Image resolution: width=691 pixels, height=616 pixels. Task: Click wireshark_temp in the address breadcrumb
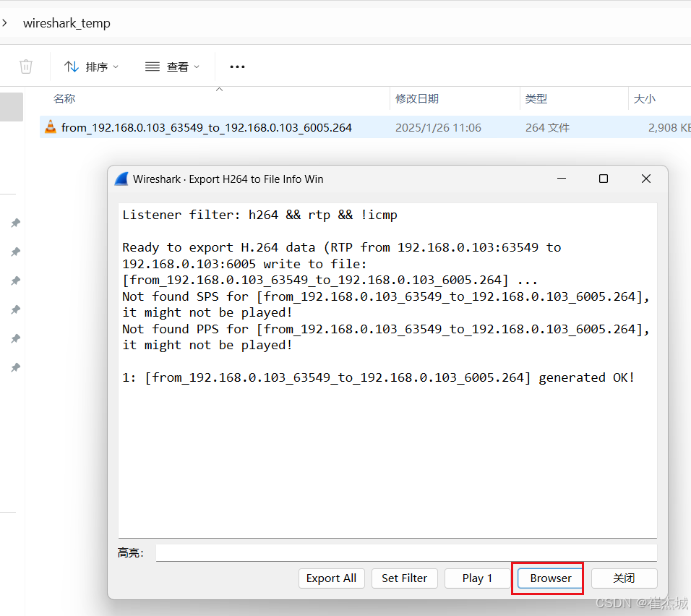pos(66,23)
